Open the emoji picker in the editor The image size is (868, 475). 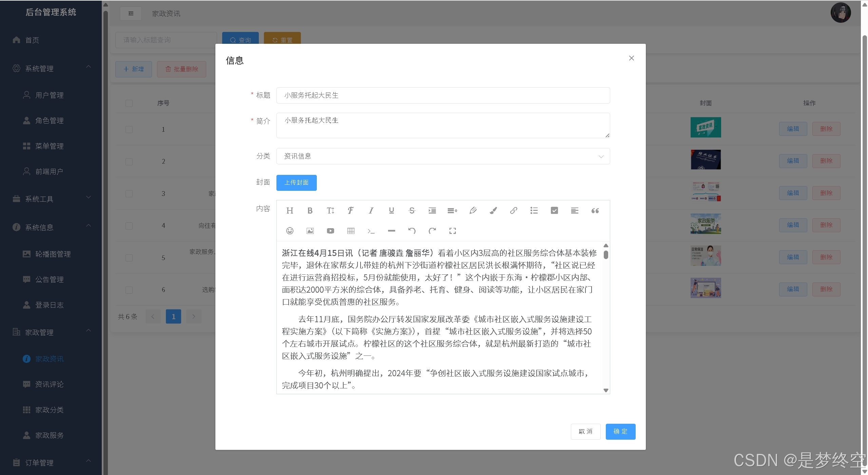click(x=290, y=231)
